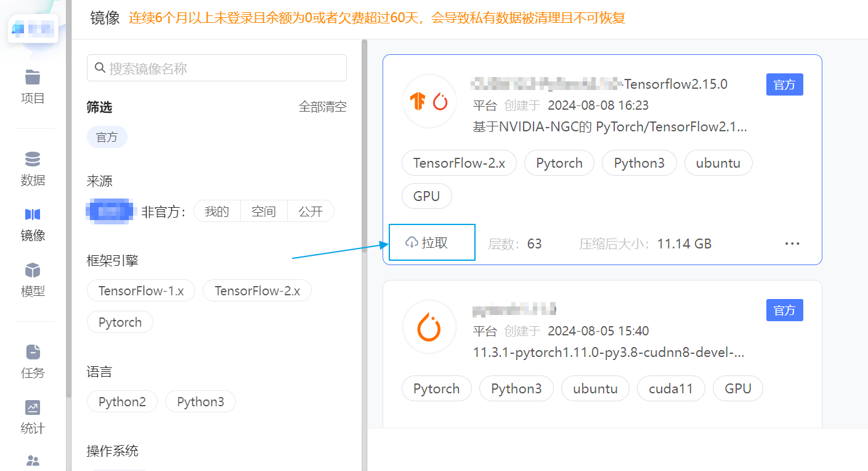This screenshot has height=471, width=868.
Task: Open the 数据 section in the sidebar
Action: coord(32,168)
